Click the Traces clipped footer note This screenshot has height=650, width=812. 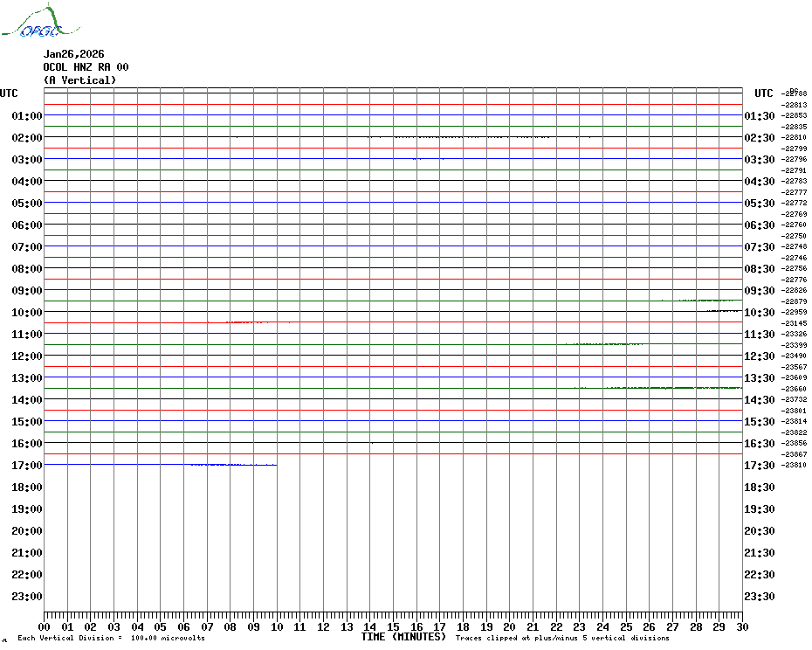pyautogui.click(x=562, y=639)
